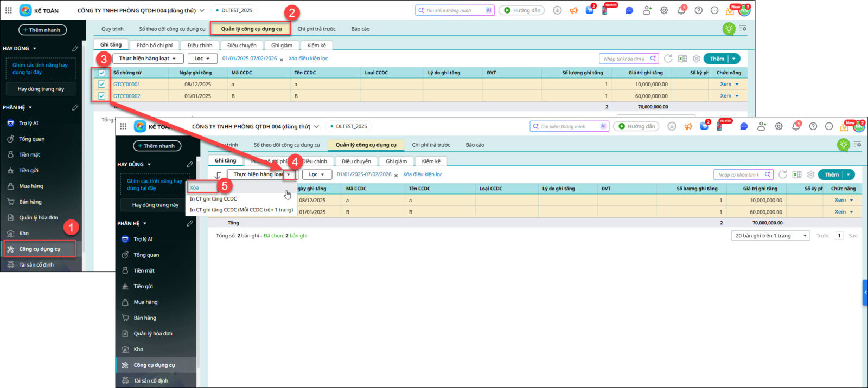Click 'Xóa điều kiện lọc' link in front window

(422, 174)
